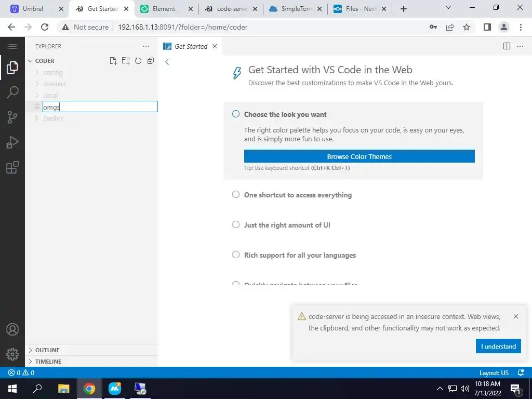Image resolution: width=532 pixels, height=399 pixels.
Task: Click the Layout: US status bar item
Action: [494, 373]
